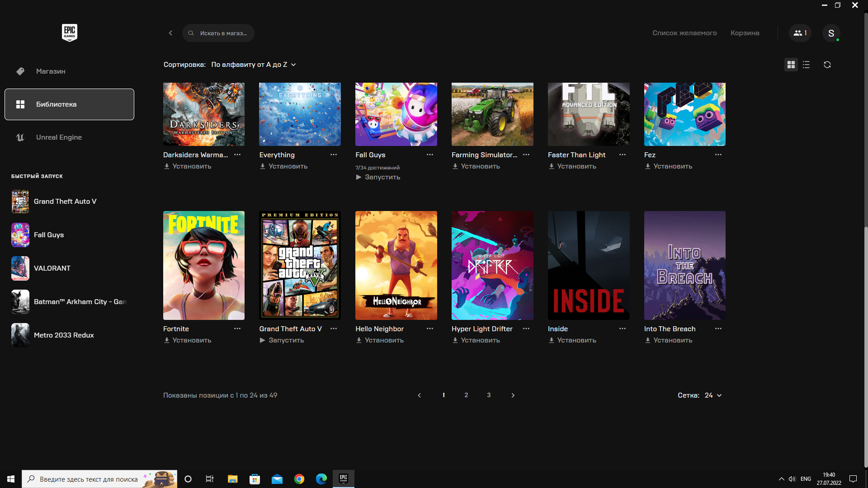Install Hello Neighbor
868x488 pixels.
click(x=380, y=340)
